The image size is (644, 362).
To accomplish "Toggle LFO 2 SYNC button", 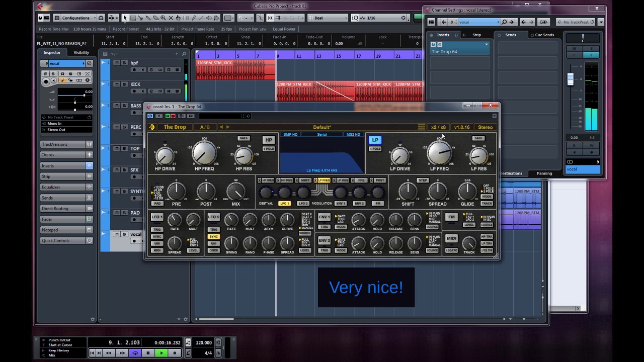I will click(x=213, y=237).
